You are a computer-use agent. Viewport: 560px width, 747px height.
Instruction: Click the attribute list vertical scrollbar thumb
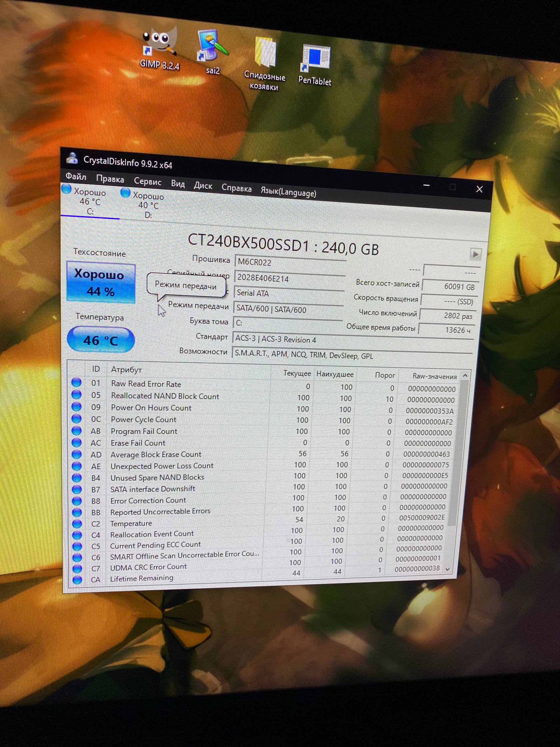(459, 453)
